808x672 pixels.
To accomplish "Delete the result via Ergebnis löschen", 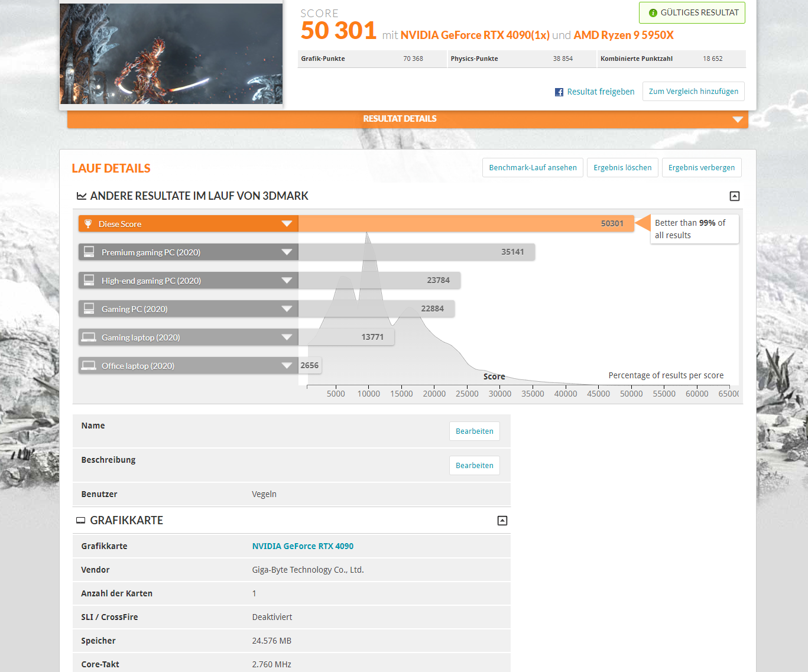I will [x=622, y=167].
